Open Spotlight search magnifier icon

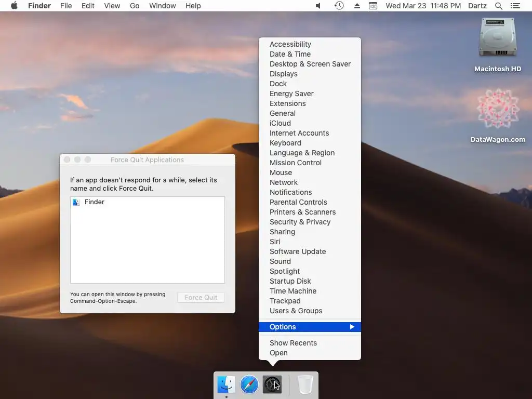click(x=498, y=6)
